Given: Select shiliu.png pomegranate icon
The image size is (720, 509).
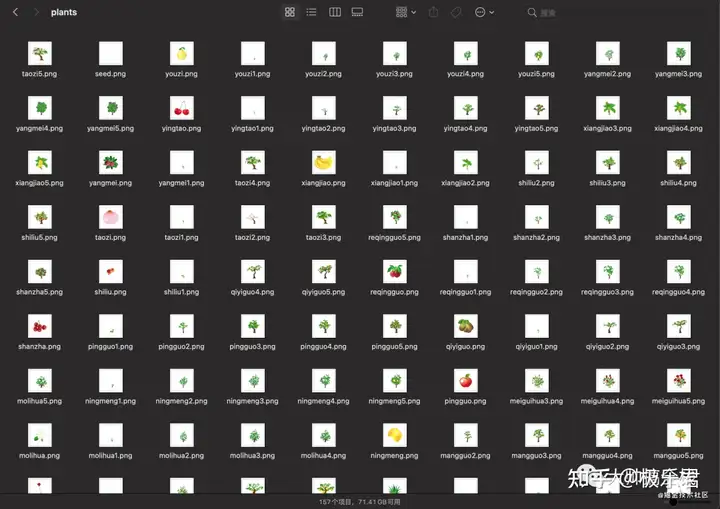Looking at the screenshot, I should coord(111,271).
